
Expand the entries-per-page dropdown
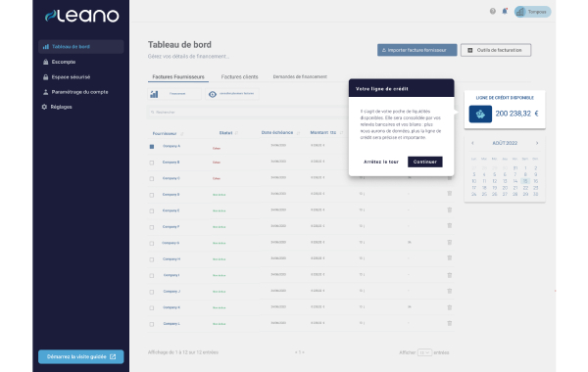click(x=424, y=352)
